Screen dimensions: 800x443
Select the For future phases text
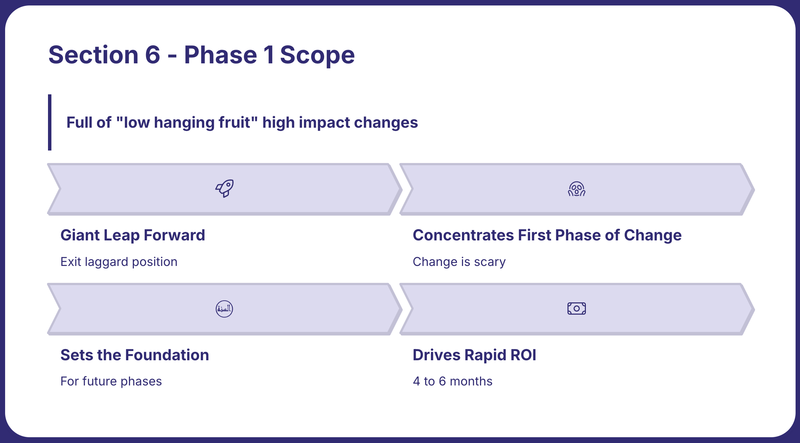pos(111,381)
